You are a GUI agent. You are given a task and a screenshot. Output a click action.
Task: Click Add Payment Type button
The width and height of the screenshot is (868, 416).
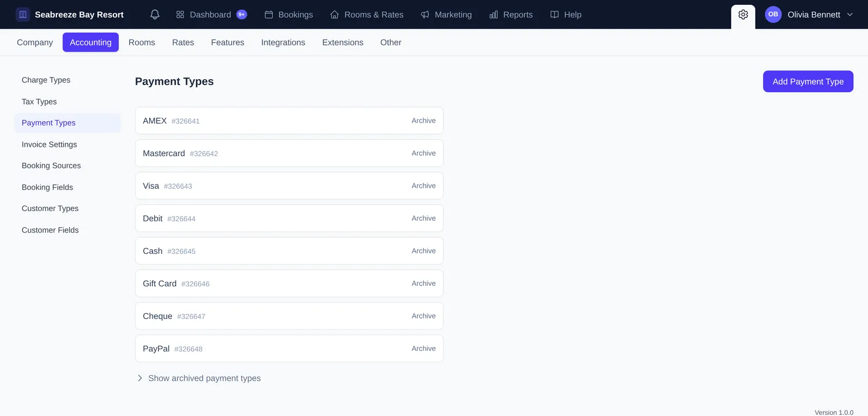click(x=808, y=81)
